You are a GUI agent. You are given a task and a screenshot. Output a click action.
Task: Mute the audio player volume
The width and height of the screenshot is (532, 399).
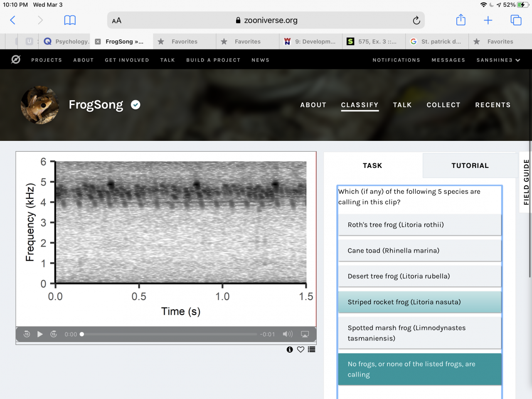coord(288,334)
